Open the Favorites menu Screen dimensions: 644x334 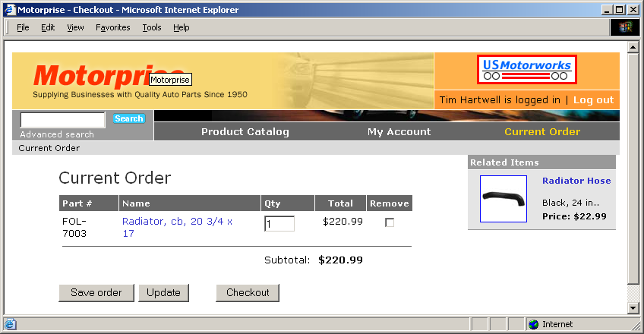pyautogui.click(x=113, y=27)
